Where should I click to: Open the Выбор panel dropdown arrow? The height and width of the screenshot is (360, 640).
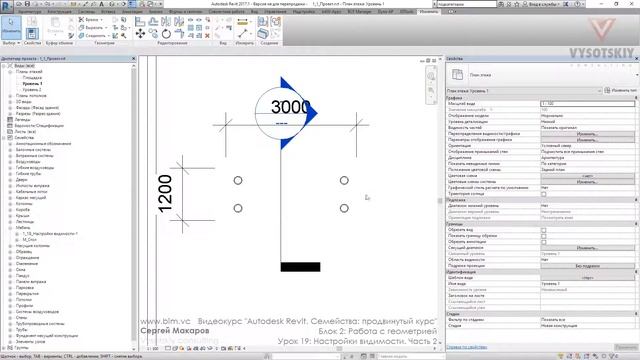(18, 43)
